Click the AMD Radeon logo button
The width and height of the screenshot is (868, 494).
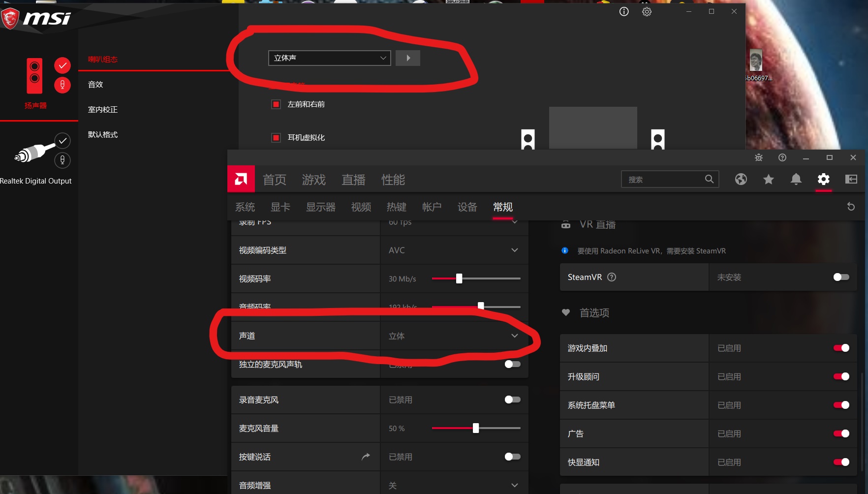(x=241, y=179)
